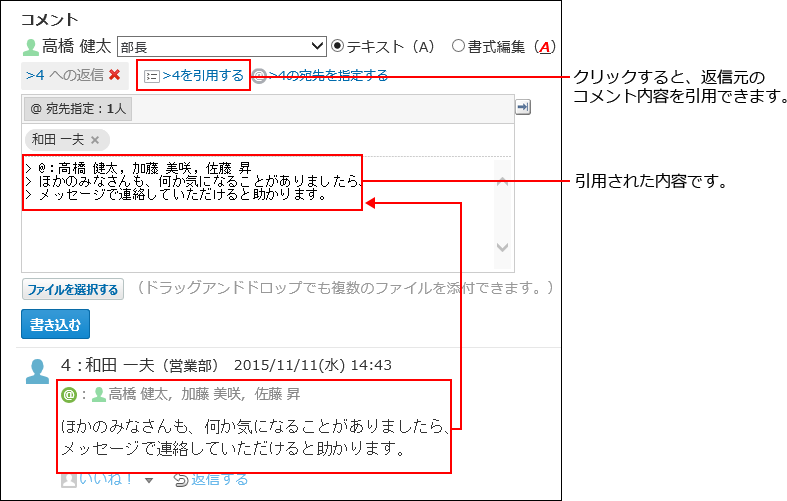Click the @ icon next to '>4の宛先を指定する'
787x501 pixels.
point(259,76)
